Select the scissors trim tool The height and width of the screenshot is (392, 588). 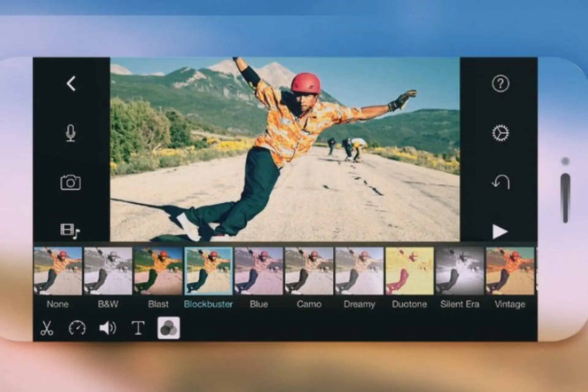[x=47, y=328]
